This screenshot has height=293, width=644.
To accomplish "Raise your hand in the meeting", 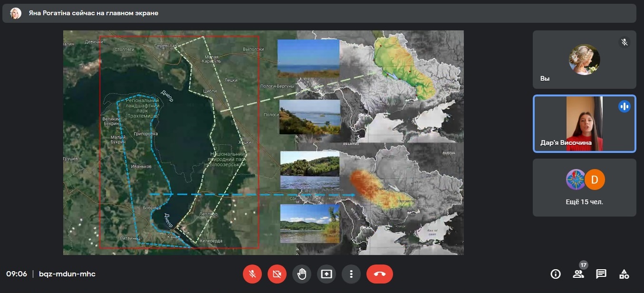I will pyautogui.click(x=302, y=274).
